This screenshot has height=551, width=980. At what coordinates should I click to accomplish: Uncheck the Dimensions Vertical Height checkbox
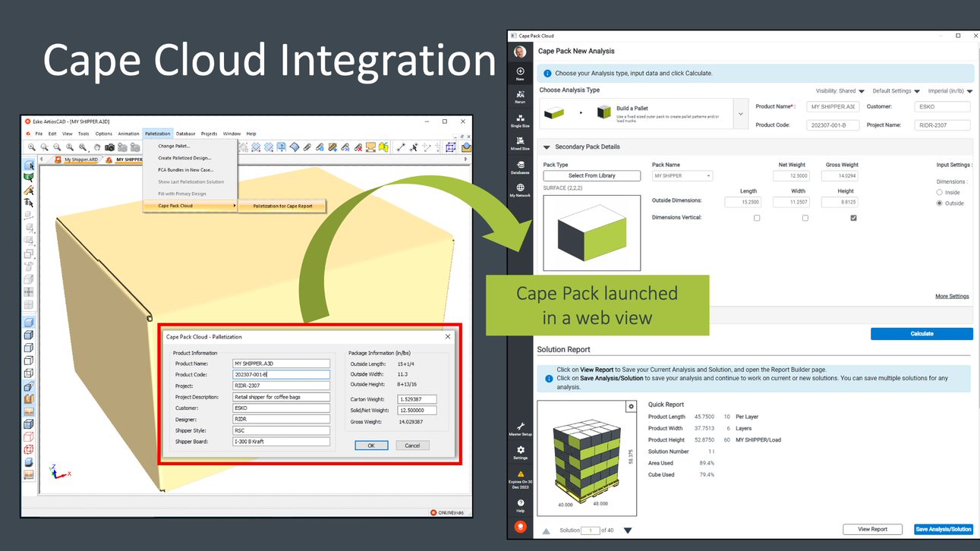[x=854, y=218]
